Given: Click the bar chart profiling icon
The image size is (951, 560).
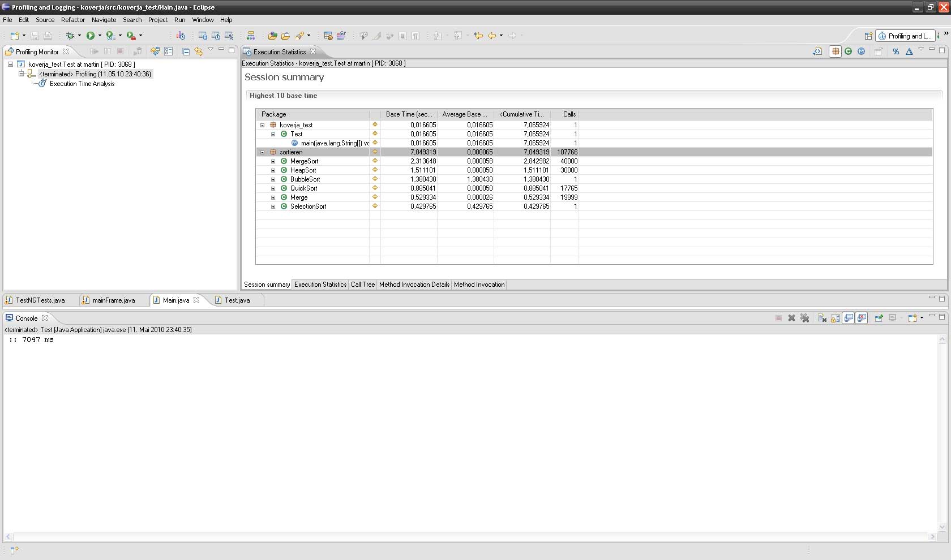Looking at the screenshot, I should 181,36.
